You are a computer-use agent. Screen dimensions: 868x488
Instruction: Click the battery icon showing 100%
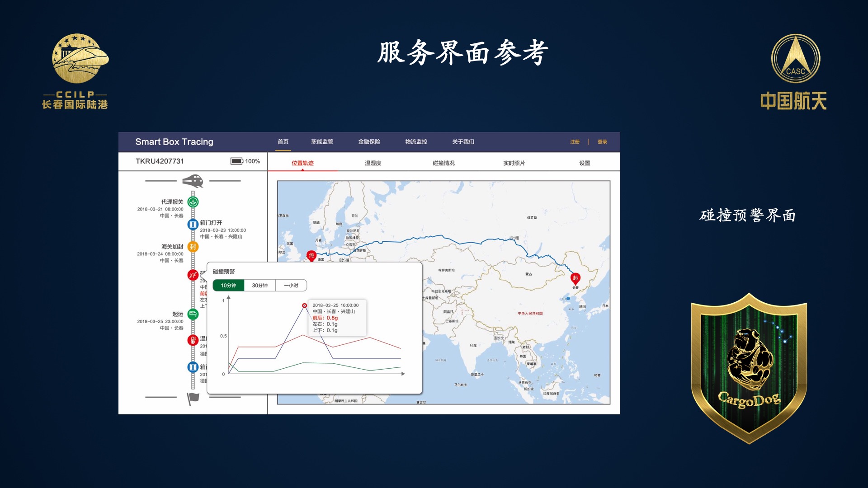coord(237,161)
